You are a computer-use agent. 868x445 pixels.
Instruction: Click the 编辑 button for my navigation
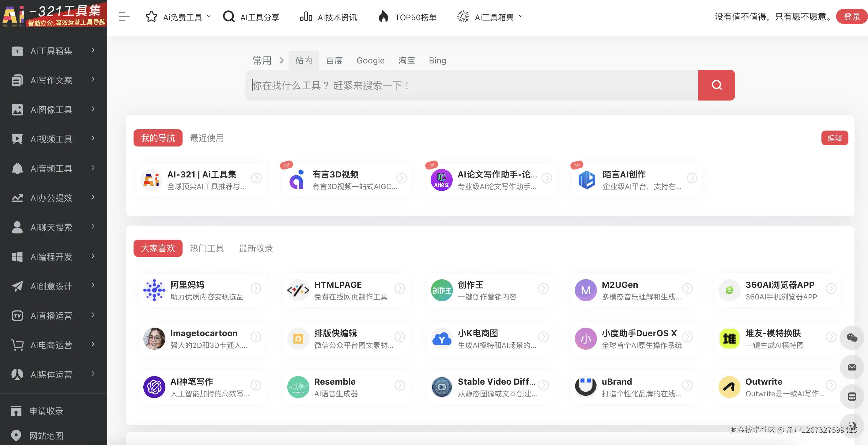[835, 138]
